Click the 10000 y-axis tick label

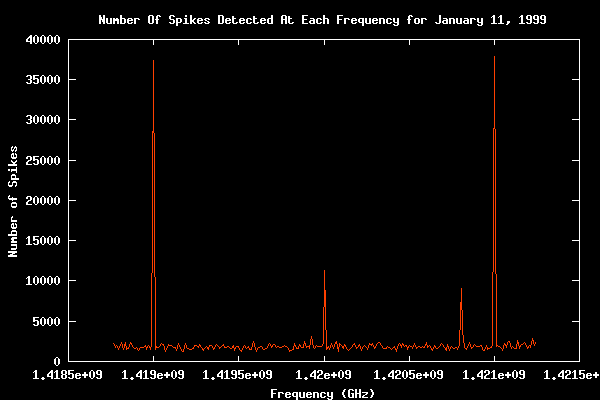[43, 281]
